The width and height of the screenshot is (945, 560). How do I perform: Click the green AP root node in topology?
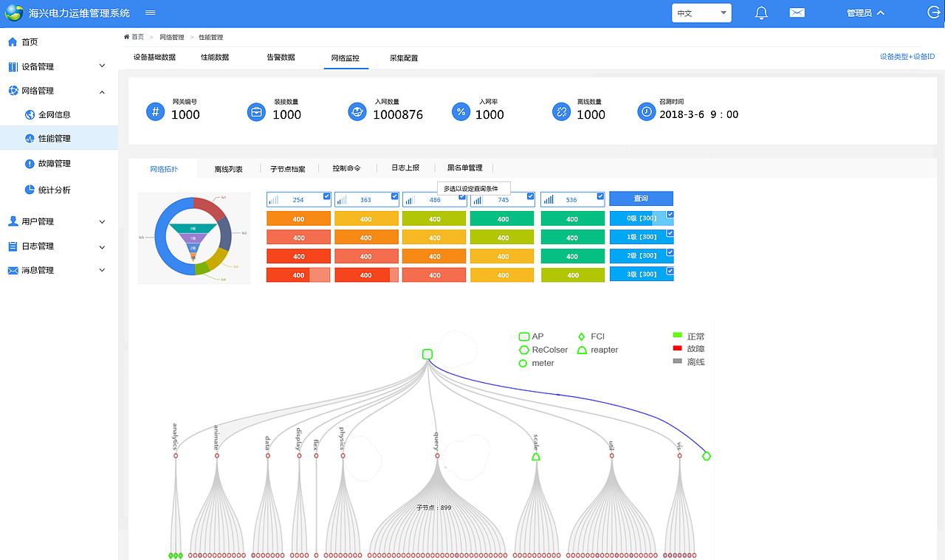click(427, 354)
